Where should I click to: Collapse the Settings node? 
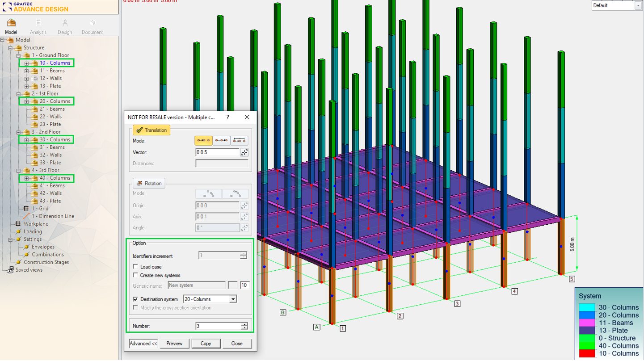coord(10,239)
